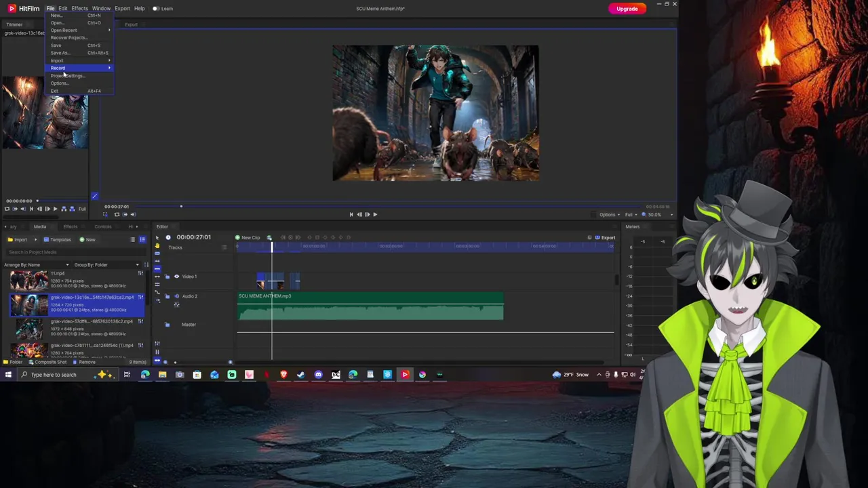Open Discord from the taskbar
Viewport: 868px width, 488px height.
click(318, 375)
